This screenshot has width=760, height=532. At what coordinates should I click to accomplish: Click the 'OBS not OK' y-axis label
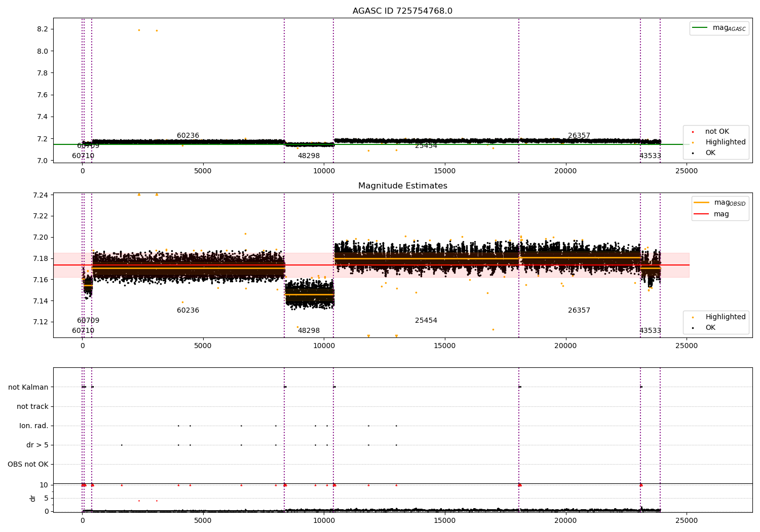coord(28,464)
